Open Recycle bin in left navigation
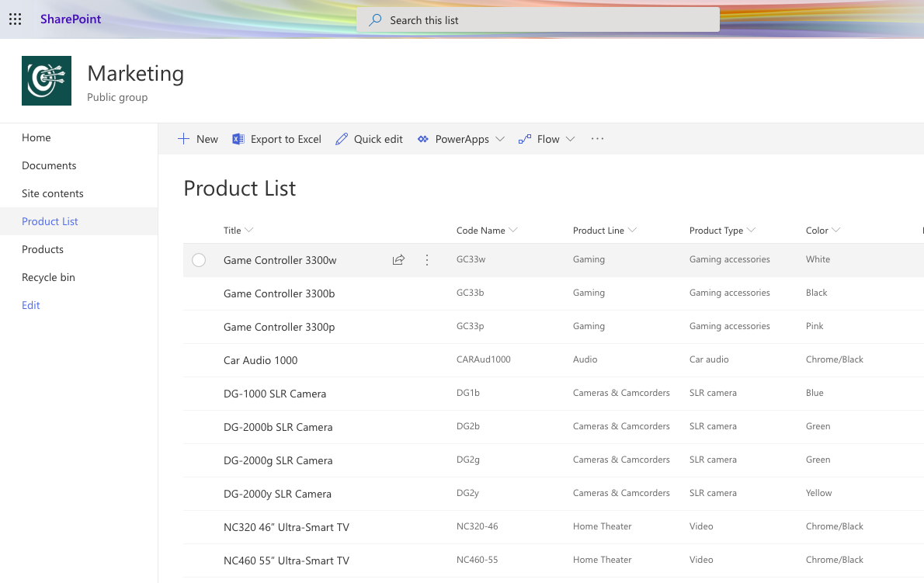This screenshot has width=924, height=583. [x=48, y=277]
